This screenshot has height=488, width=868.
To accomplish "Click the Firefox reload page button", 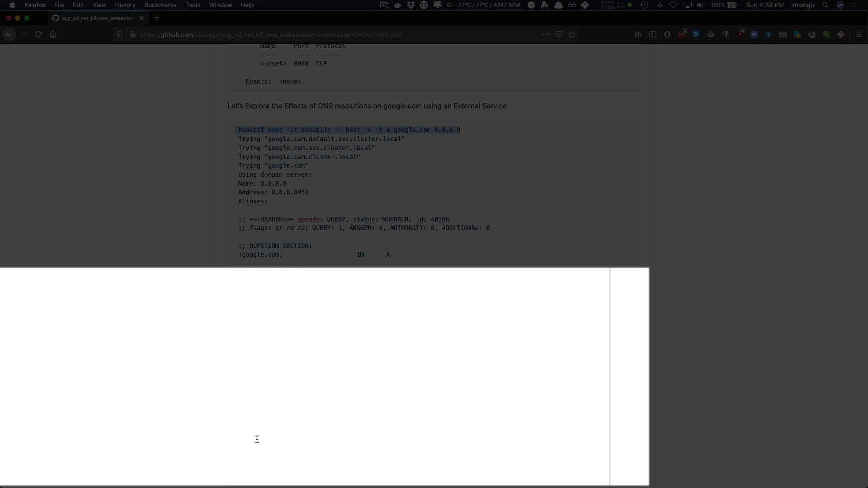I will click(38, 34).
